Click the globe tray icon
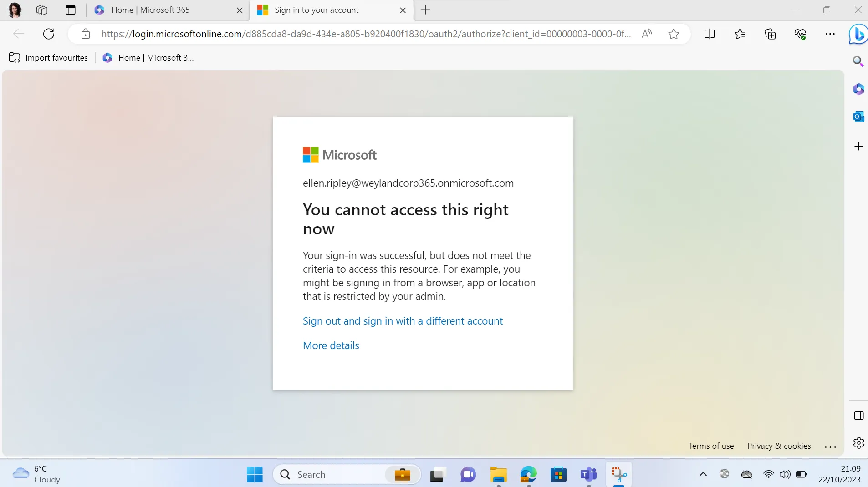This screenshot has height=487, width=868. click(x=725, y=474)
